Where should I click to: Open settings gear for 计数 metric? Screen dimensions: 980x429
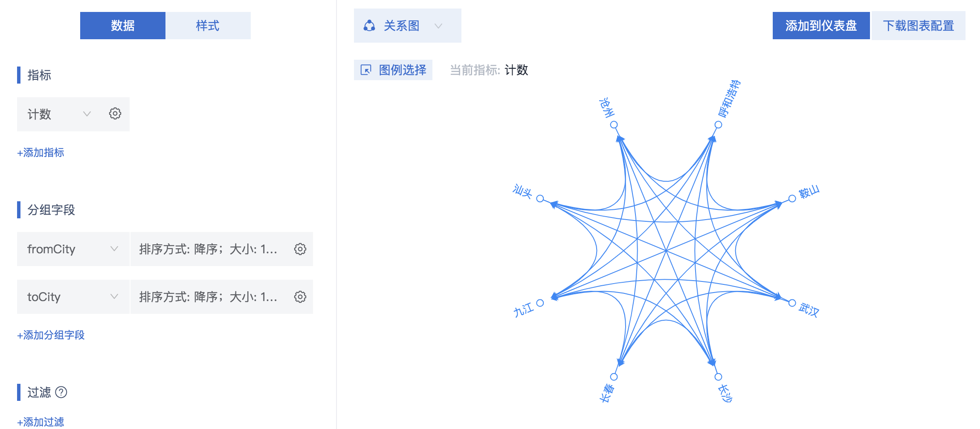pos(115,114)
